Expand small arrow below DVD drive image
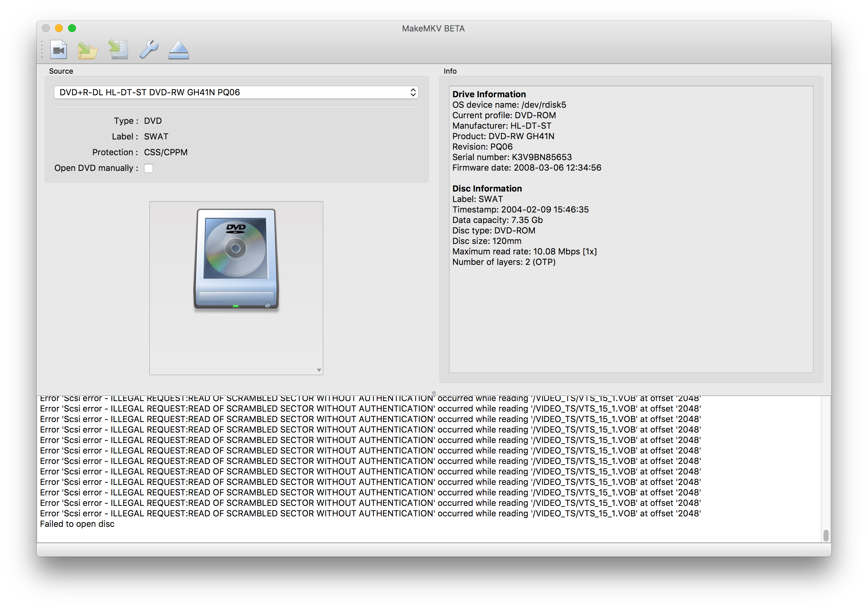This screenshot has height=609, width=868. click(319, 370)
